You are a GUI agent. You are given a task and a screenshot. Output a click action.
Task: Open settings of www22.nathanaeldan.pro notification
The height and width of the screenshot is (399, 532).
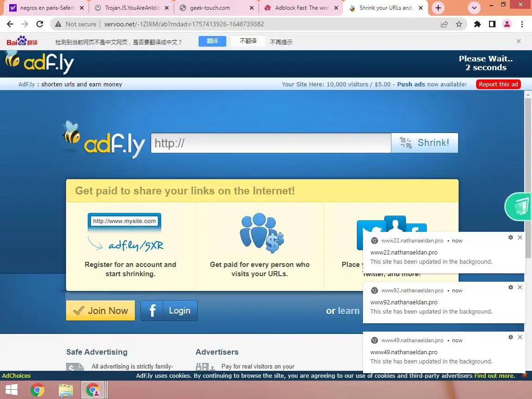point(511,237)
